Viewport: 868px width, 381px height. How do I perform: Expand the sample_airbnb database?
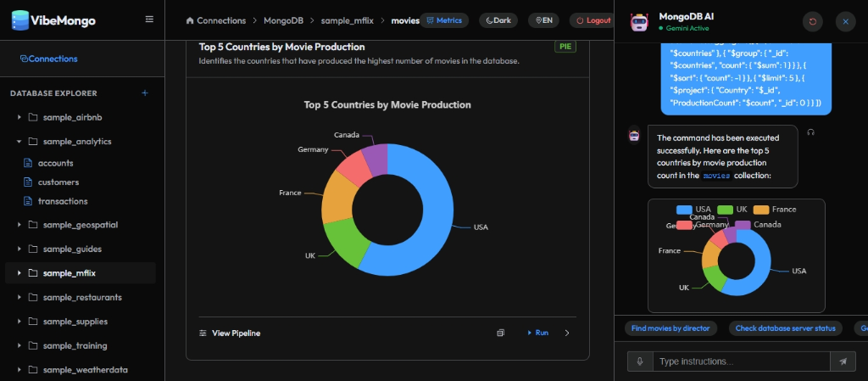point(19,117)
